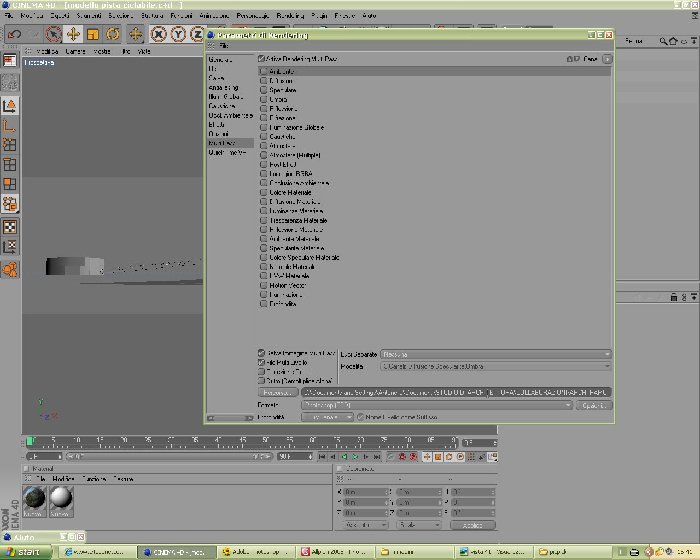The image size is (700, 560).
Task: Enable the Speculare pass checkbox
Action: pyautogui.click(x=263, y=90)
